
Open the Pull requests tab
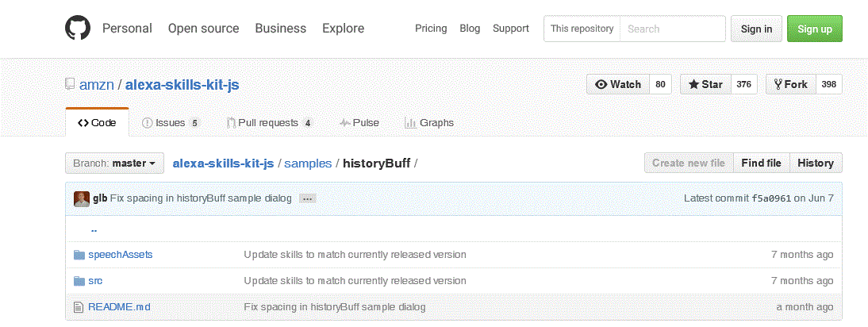(x=270, y=123)
